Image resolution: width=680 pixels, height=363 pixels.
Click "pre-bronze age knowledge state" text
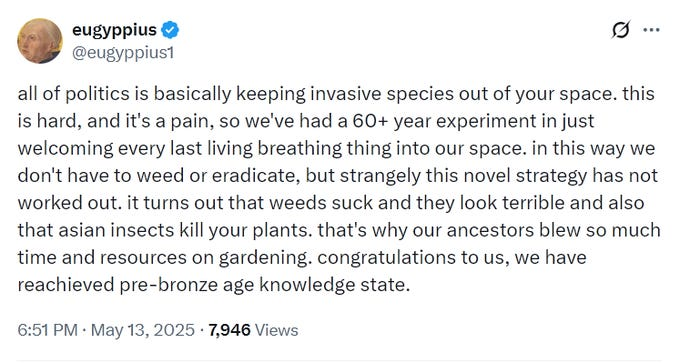[x=264, y=285]
